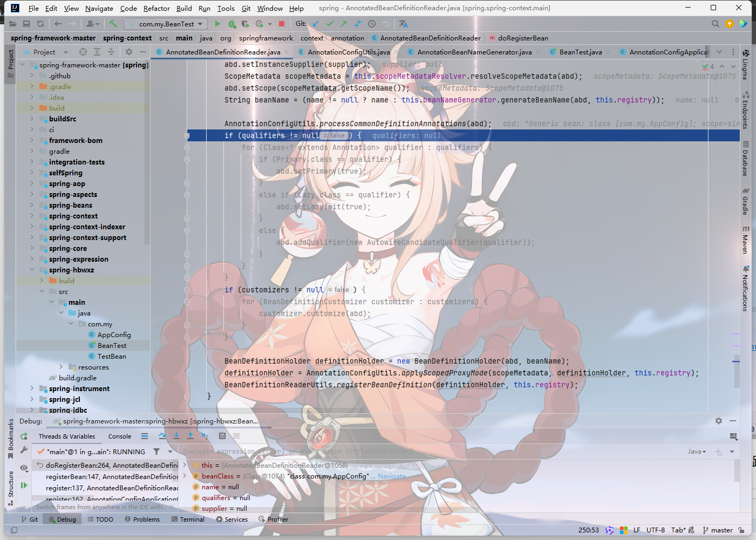This screenshot has height=540, width=756.
Task: Expand beanClass variable node
Action: [185, 476]
